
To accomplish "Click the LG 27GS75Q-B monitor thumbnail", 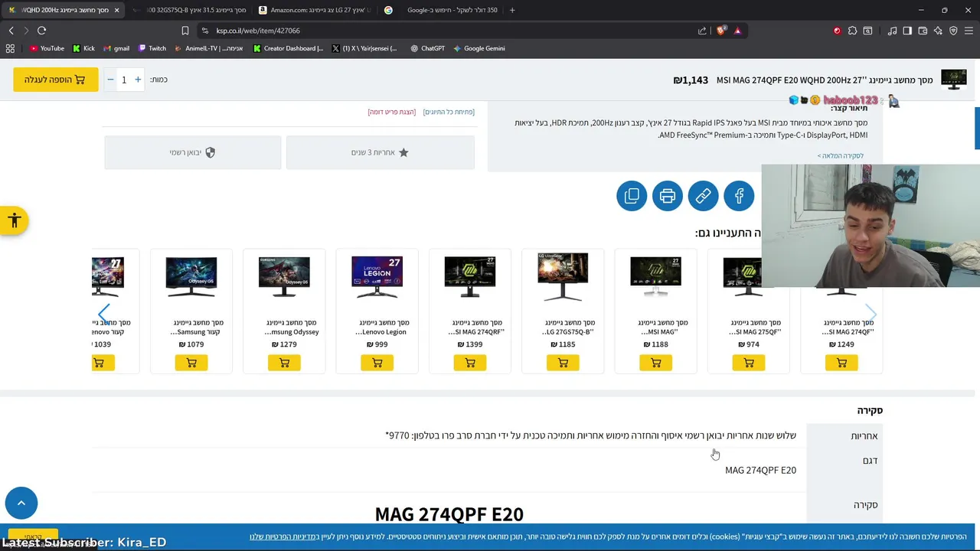I will point(563,275).
